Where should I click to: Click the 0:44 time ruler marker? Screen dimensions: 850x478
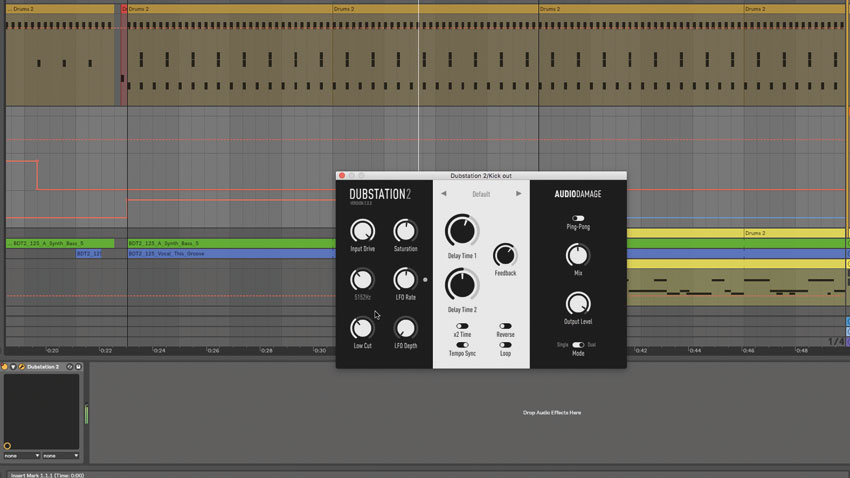pyautogui.click(x=694, y=351)
